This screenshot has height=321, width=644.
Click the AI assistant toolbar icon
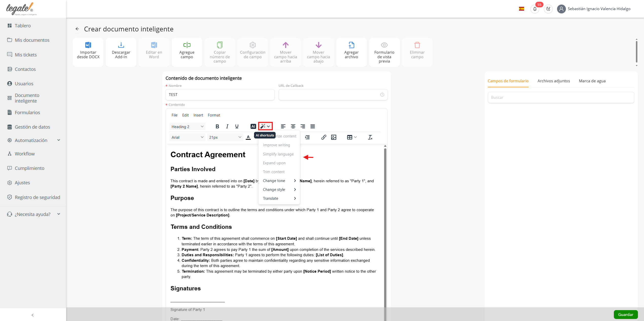pyautogui.click(x=253, y=126)
